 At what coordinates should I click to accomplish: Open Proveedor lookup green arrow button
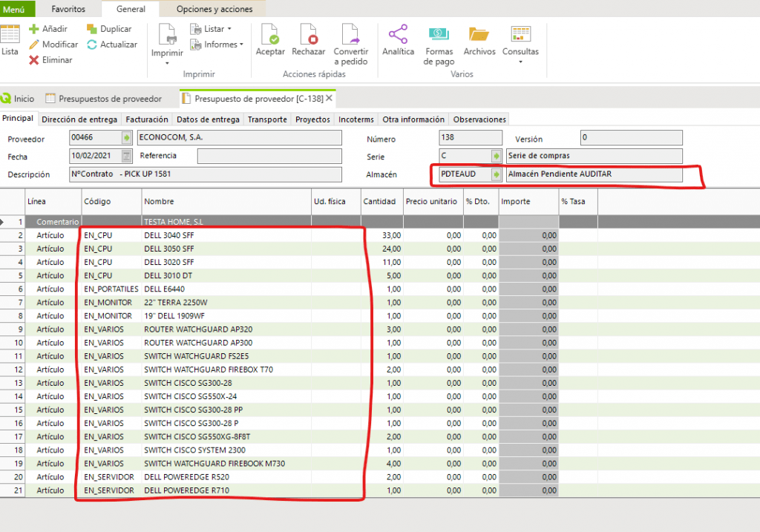126,138
